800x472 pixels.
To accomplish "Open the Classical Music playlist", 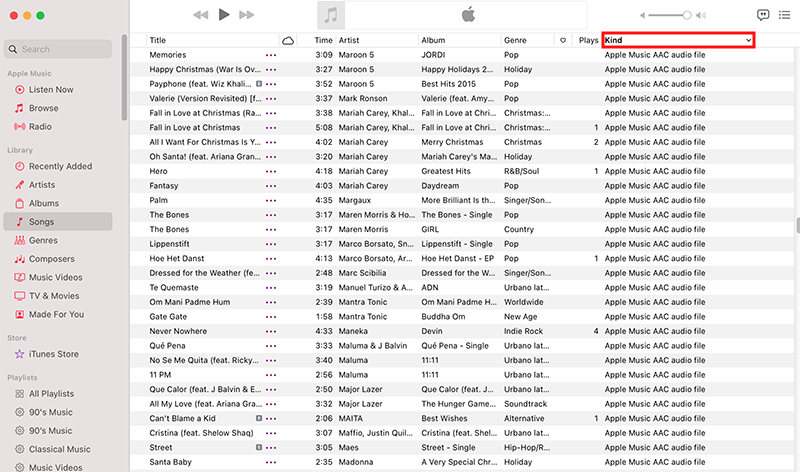I will point(58,449).
